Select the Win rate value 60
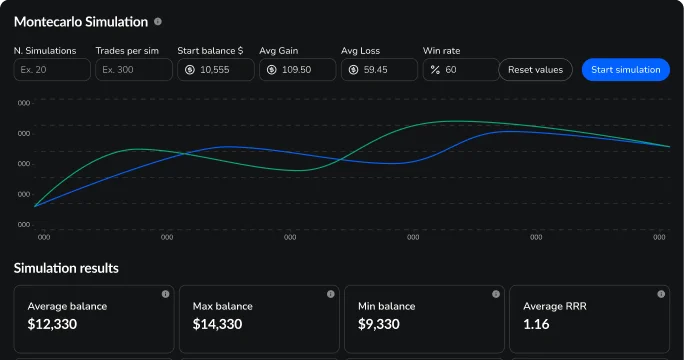 pyautogui.click(x=451, y=70)
